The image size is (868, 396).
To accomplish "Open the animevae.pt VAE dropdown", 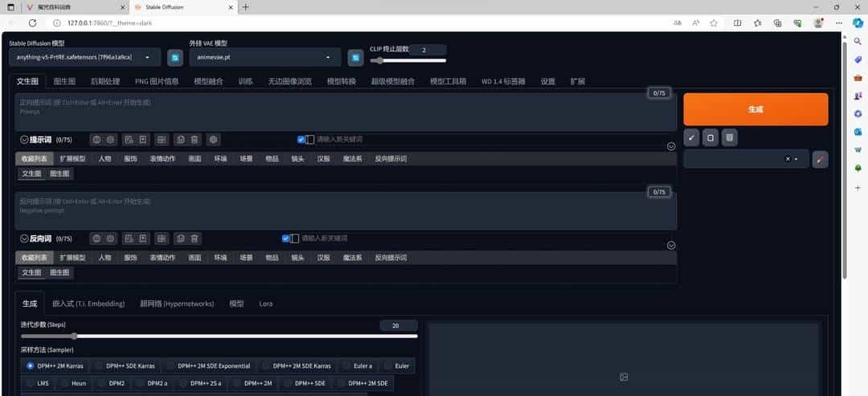I will point(265,57).
